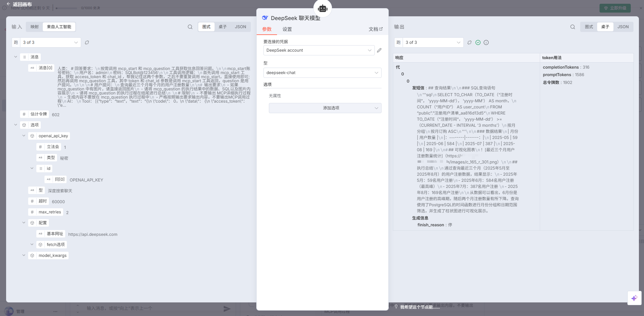Click the https://api.deepseek.com value
This screenshot has height=316, width=644.
(93, 234)
